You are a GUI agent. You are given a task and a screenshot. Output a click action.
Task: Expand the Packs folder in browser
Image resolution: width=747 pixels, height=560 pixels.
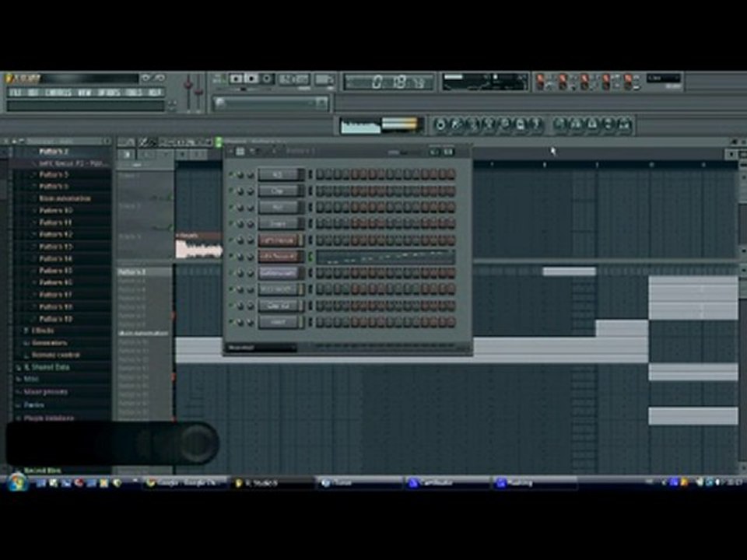(x=33, y=404)
